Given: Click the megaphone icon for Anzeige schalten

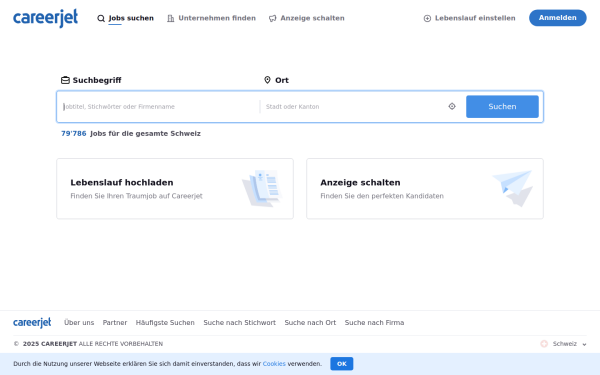Looking at the screenshot, I should pyautogui.click(x=272, y=18).
